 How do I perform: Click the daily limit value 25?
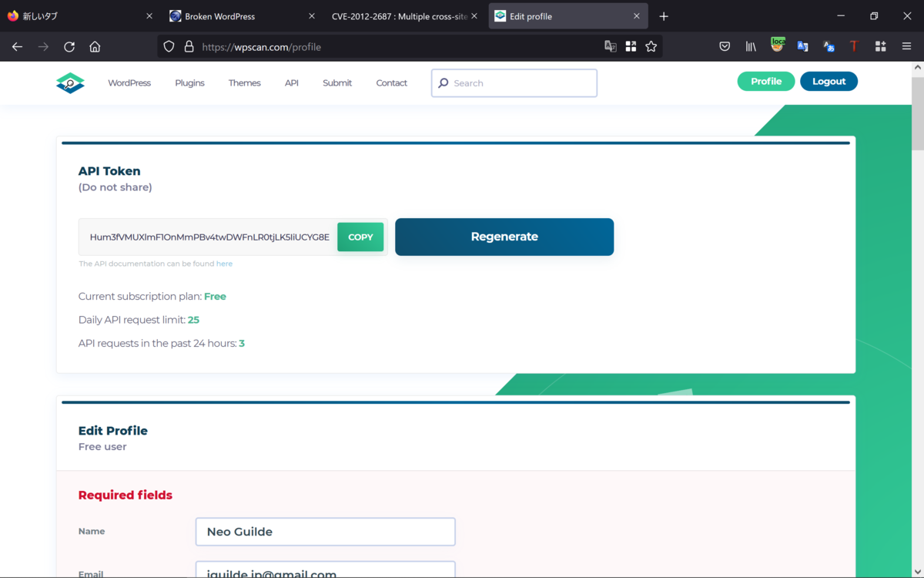pyautogui.click(x=193, y=320)
